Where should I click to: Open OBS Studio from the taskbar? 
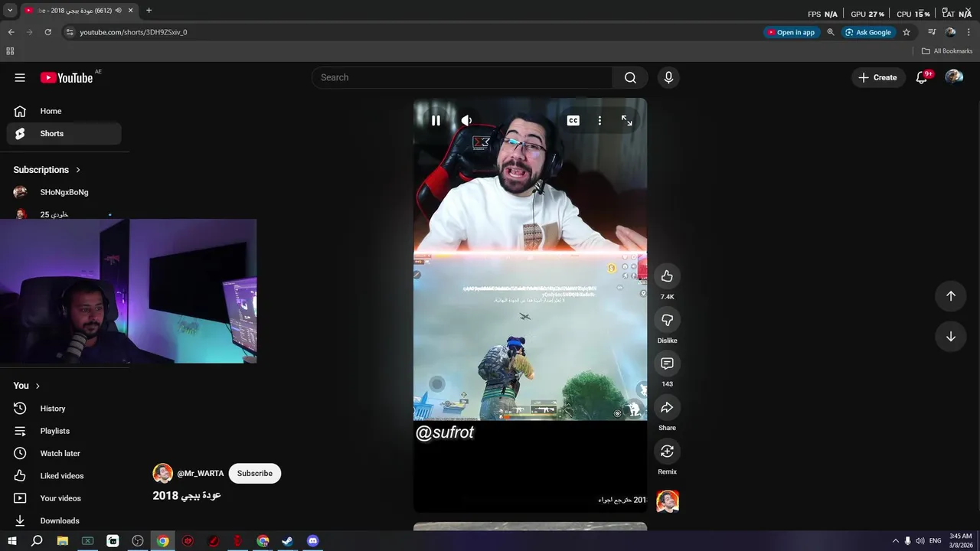tap(138, 541)
